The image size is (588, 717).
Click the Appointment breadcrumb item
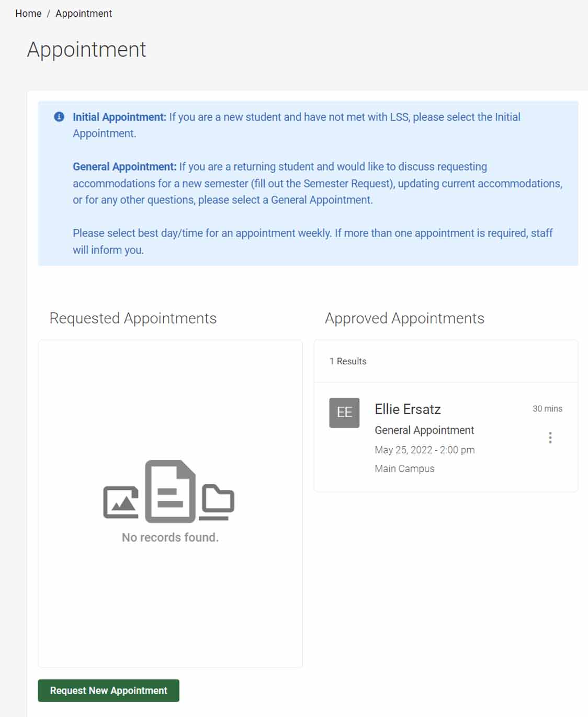point(84,13)
